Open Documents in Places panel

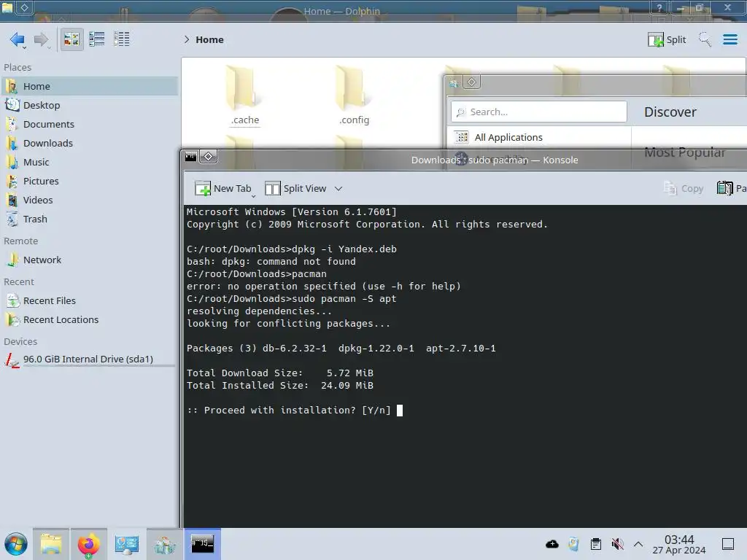pyautogui.click(x=90, y=124)
